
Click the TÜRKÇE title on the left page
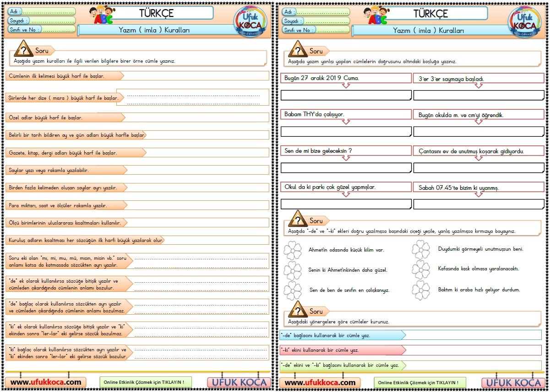click(x=156, y=13)
